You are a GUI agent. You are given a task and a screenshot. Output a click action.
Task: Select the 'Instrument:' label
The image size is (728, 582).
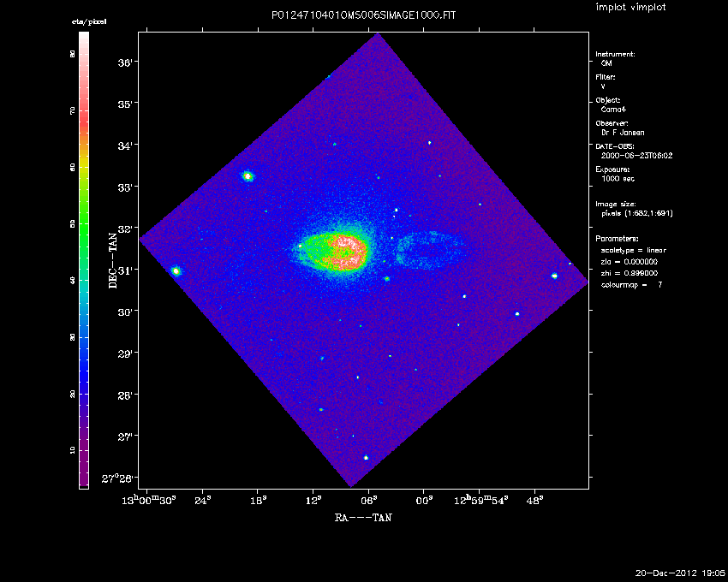point(615,54)
